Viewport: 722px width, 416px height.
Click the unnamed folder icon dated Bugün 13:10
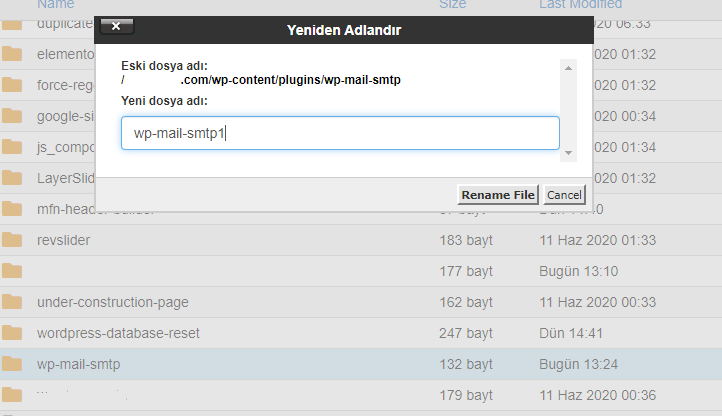click(x=12, y=271)
